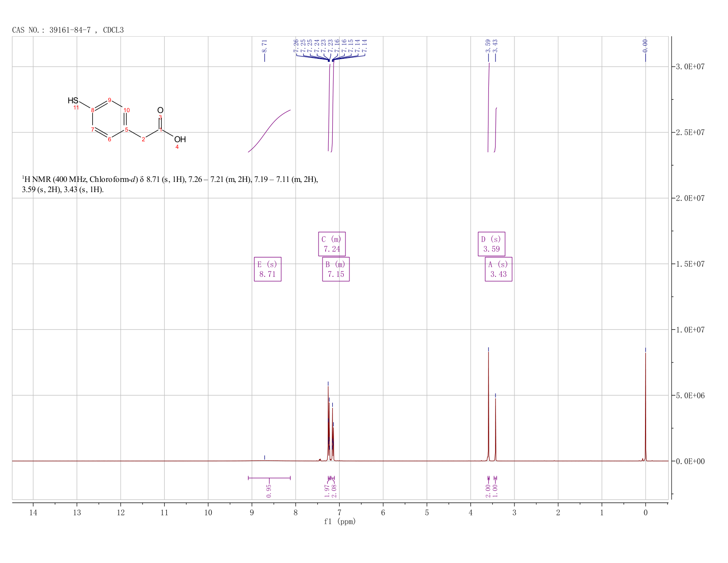Click the multiplet box B (m) 7.15
The width and height of the screenshot is (728, 563).
336,269
